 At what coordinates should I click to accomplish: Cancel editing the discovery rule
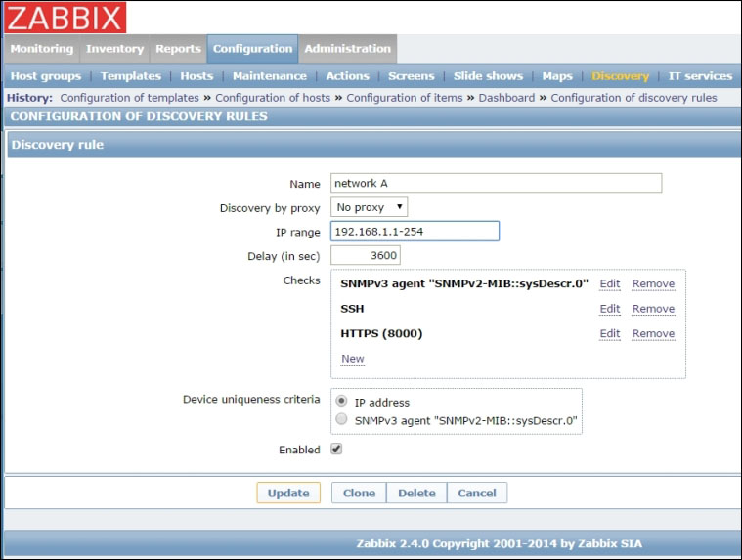click(477, 494)
